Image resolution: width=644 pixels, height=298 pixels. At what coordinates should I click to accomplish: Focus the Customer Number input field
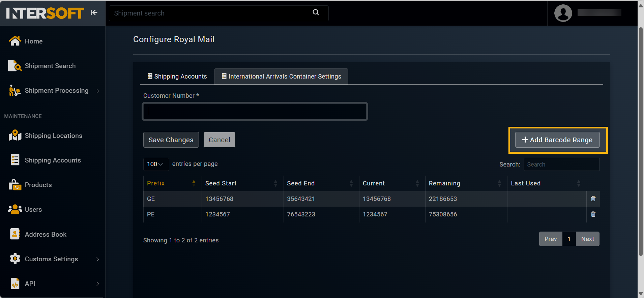tap(255, 111)
